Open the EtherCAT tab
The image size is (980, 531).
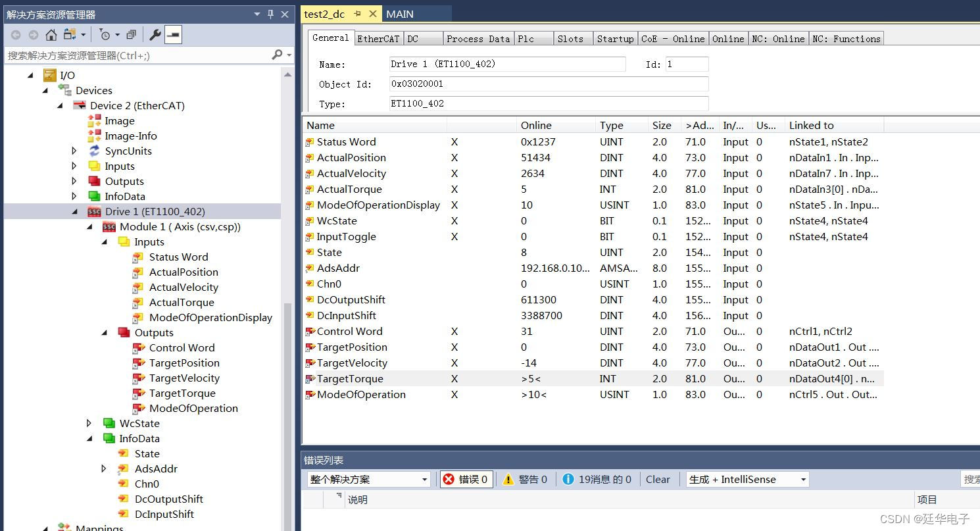coord(378,39)
